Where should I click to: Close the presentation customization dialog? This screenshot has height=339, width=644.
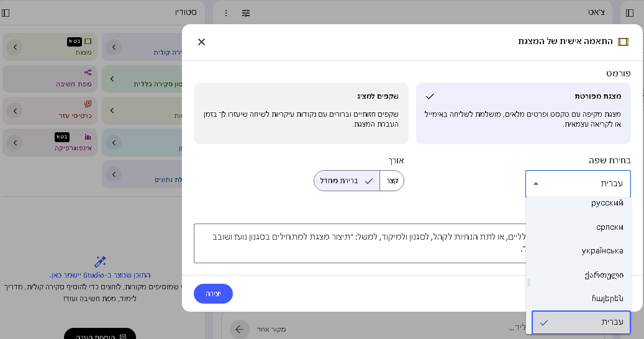201,42
